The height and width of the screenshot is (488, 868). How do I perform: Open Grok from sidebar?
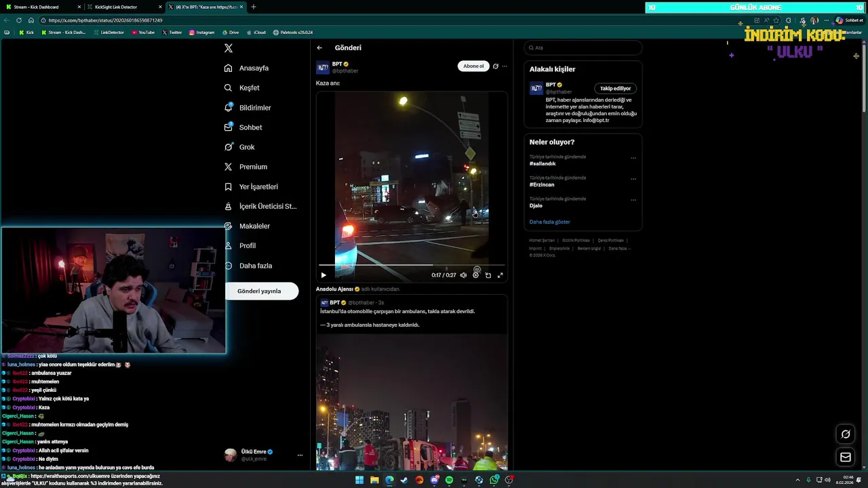(x=239, y=147)
